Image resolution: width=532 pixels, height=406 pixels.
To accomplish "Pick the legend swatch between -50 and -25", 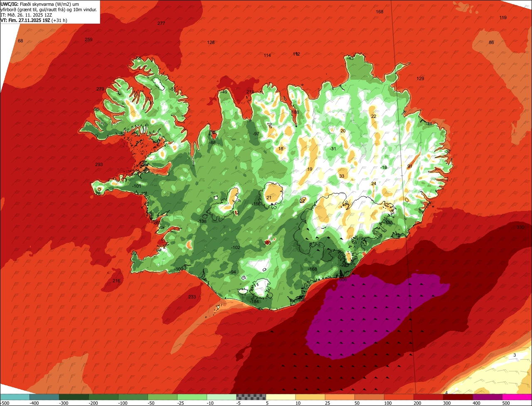I will point(163,397).
